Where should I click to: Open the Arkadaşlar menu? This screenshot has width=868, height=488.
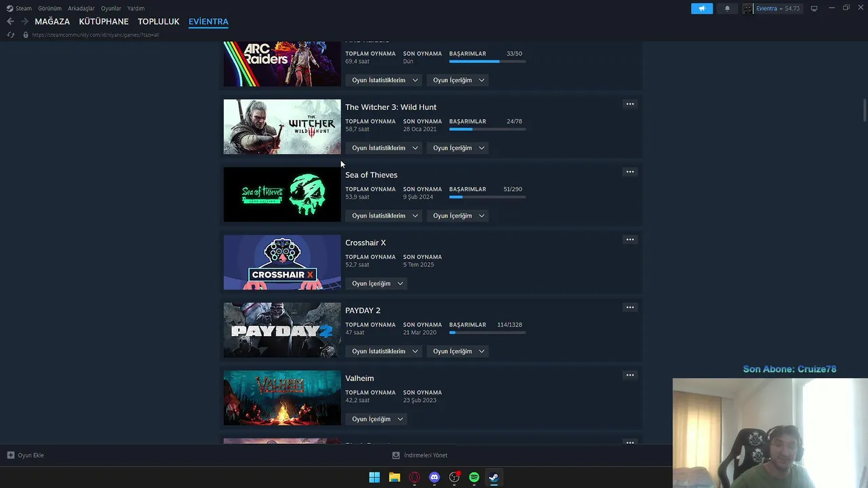click(x=81, y=8)
